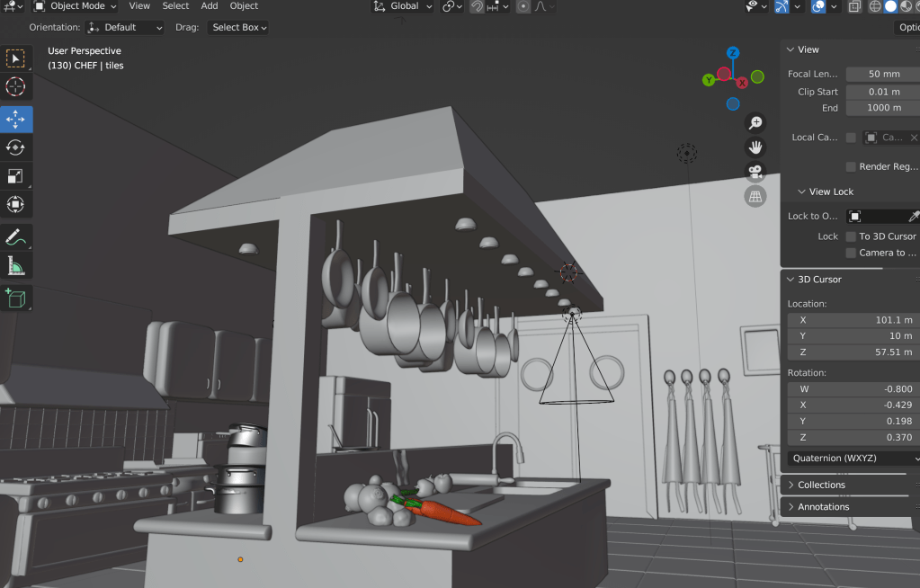
Task: Select the Cursor tool in toolbar
Action: tap(15, 87)
